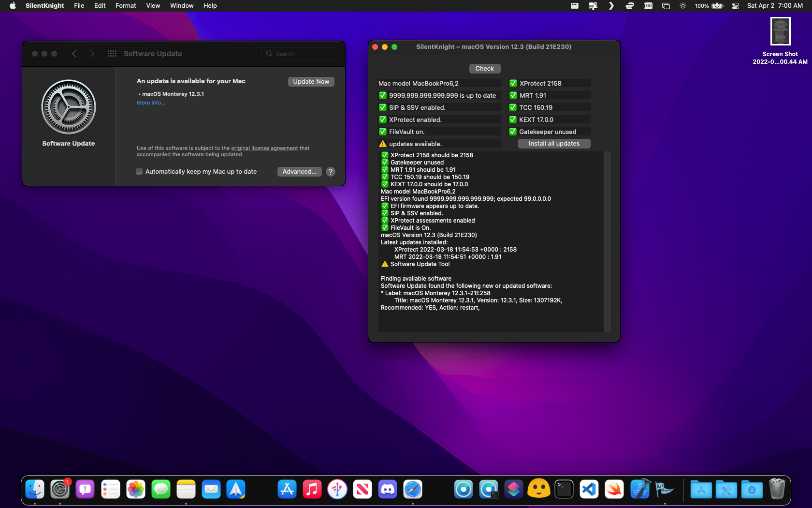
Task: Open Finder from the Dock
Action: coord(35,490)
